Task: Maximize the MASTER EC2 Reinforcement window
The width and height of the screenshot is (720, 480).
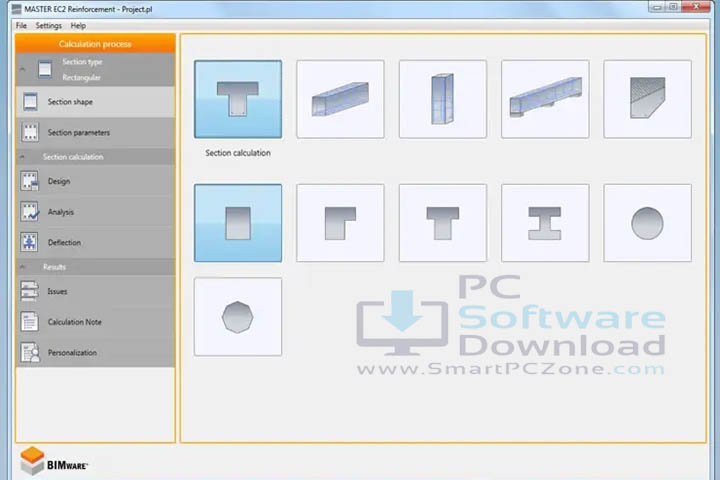Action: pyautogui.click(x=673, y=7)
